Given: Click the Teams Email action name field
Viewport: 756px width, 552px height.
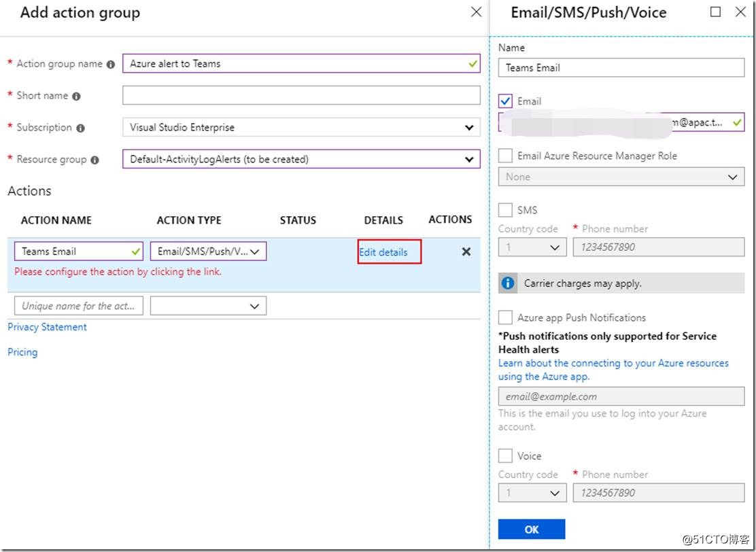Looking at the screenshot, I should (x=79, y=251).
